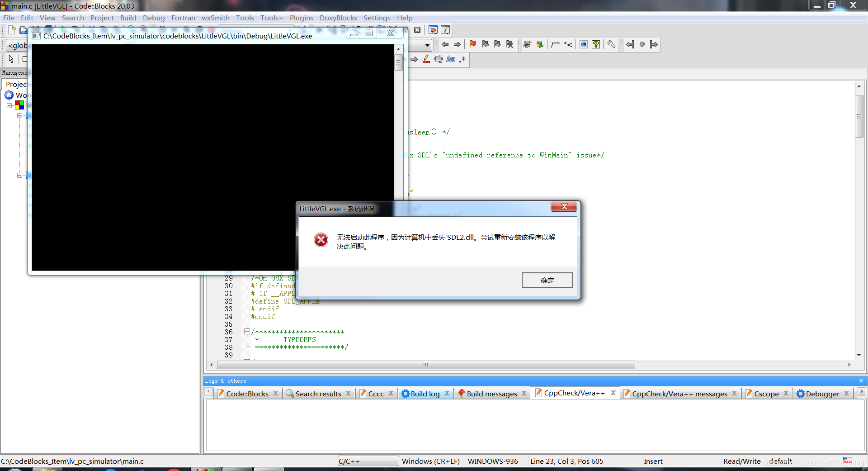The height and width of the screenshot is (471, 868).
Task: Open the CHM help question-mark icon
Action: pyautogui.click(x=596, y=44)
